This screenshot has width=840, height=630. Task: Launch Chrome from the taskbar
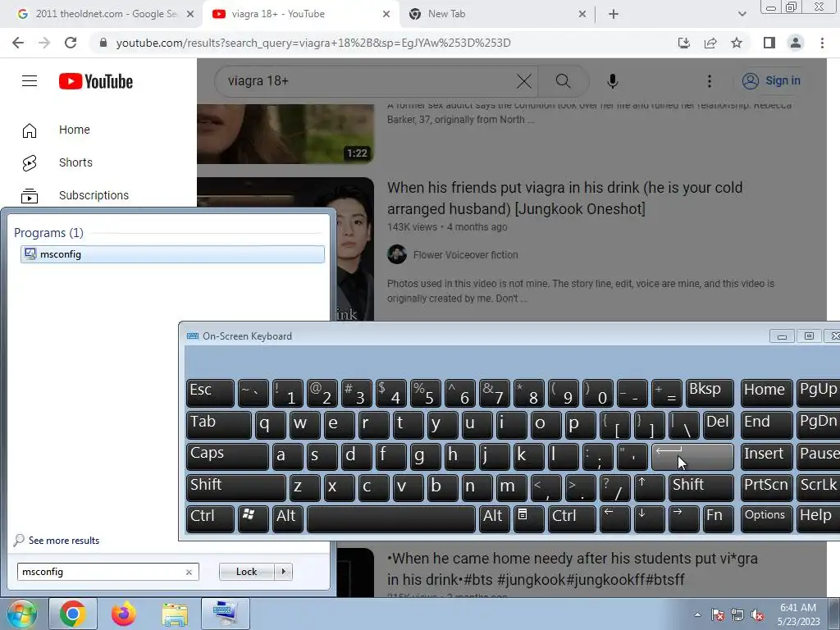[x=73, y=614]
